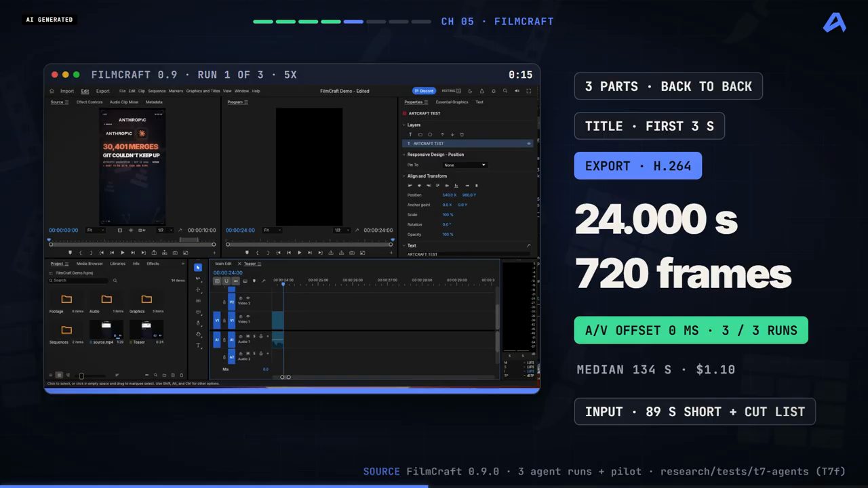
Task: Add marker in Source monitor
Action: click(x=70, y=253)
